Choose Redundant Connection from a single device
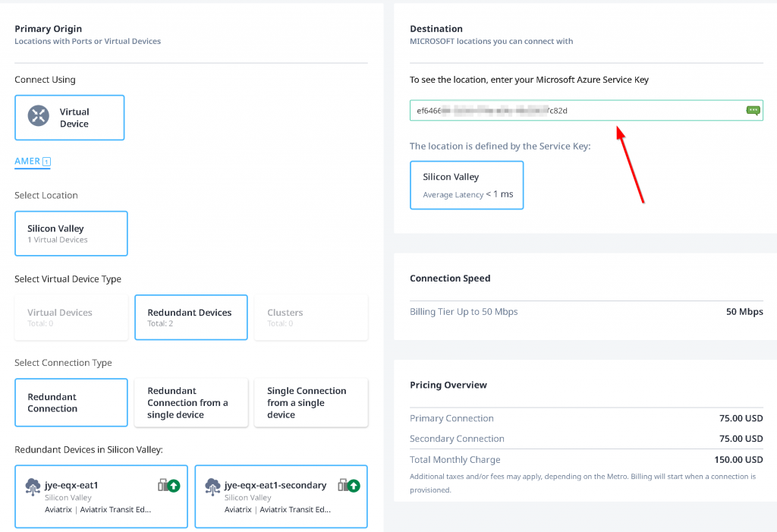The width and height of the screenshot is (777, 532). click(x=190, y=402)
